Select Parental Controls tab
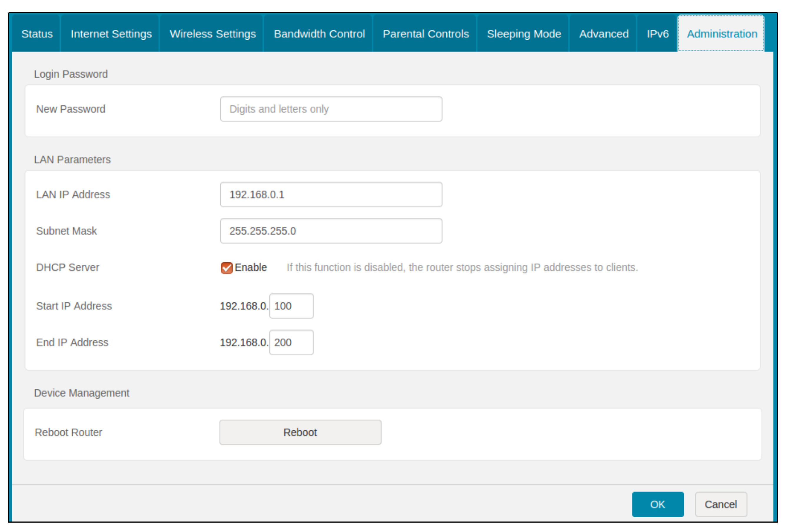This screenshot has width=790, height=532. [425, 34]
